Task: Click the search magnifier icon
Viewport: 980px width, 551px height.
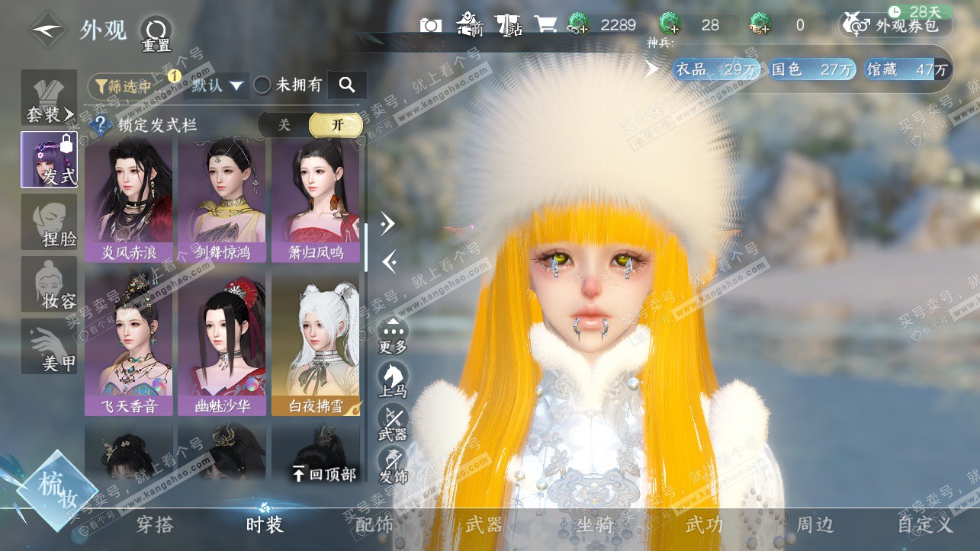Action: click(347, 85)
